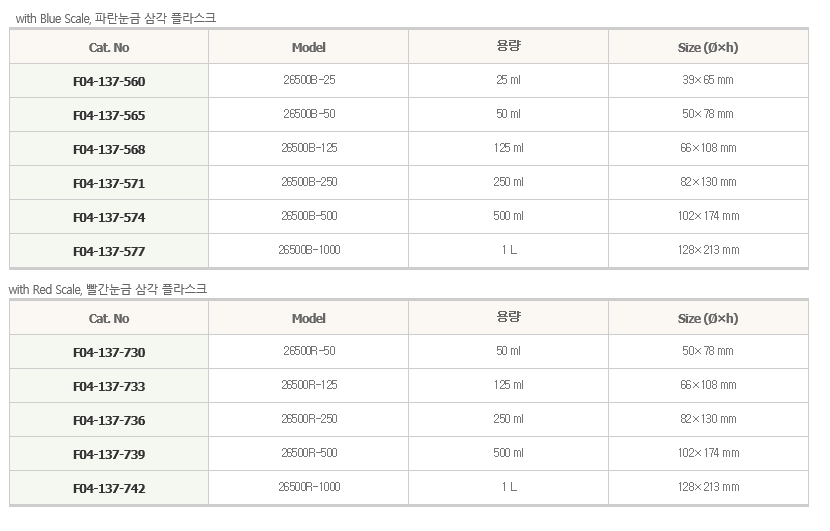
Task: Click catalog number F04-137-736
Action: pyautogui.click(x=109, y=420)
